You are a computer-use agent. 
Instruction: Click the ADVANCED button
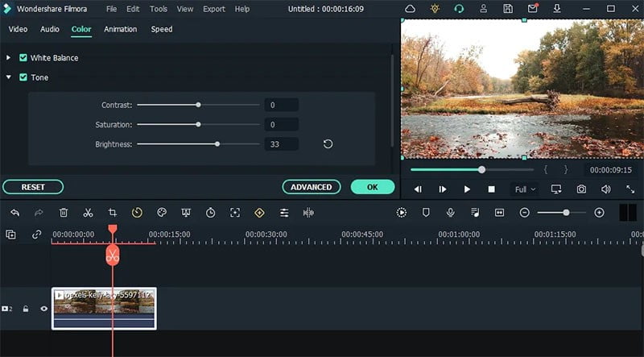pos(312,187)
